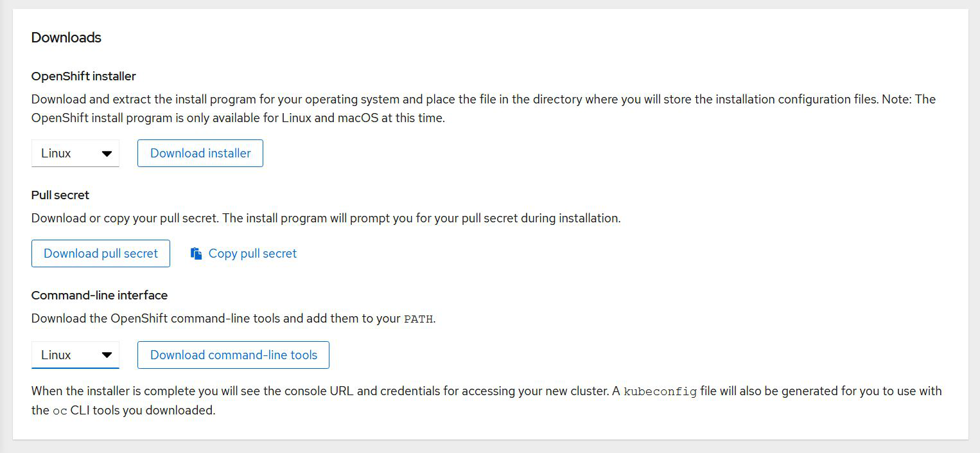The height and width of the screenshot is (453, 980).
Task: Click the Downloads section heading
Action: [x=66, y=38]
